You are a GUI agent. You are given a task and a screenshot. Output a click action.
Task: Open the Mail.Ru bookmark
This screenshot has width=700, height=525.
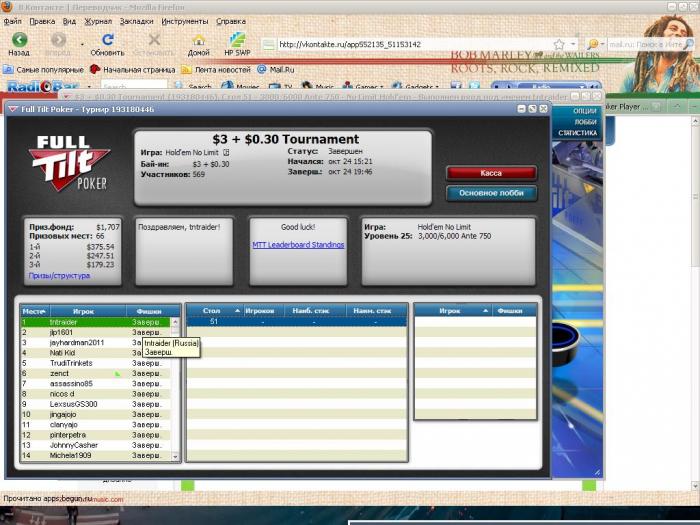pos(275,70)
